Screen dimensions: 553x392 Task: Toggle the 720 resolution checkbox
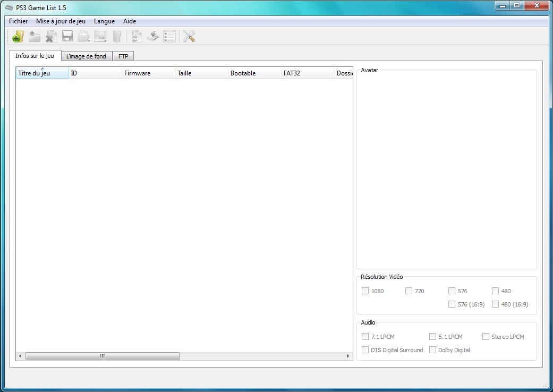[x=409, y=291]
